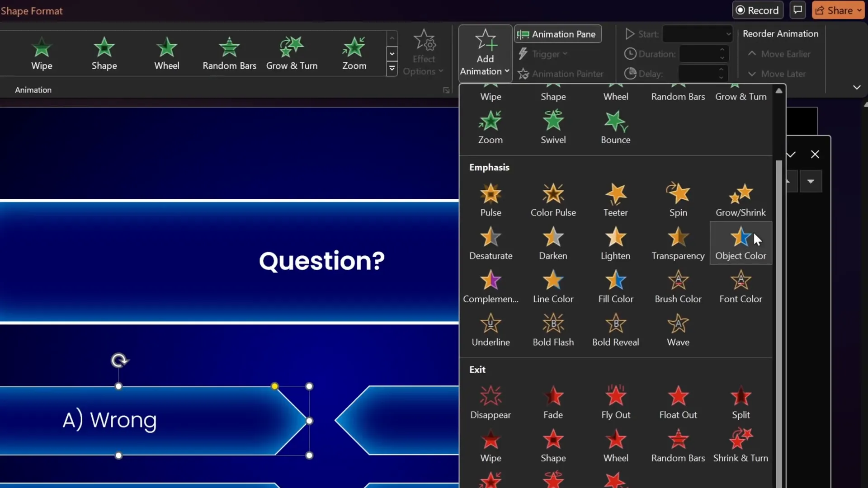Collapse the ribbon with the chevron
Viewport: 868px width, 488px height.
tap(856, 87)
